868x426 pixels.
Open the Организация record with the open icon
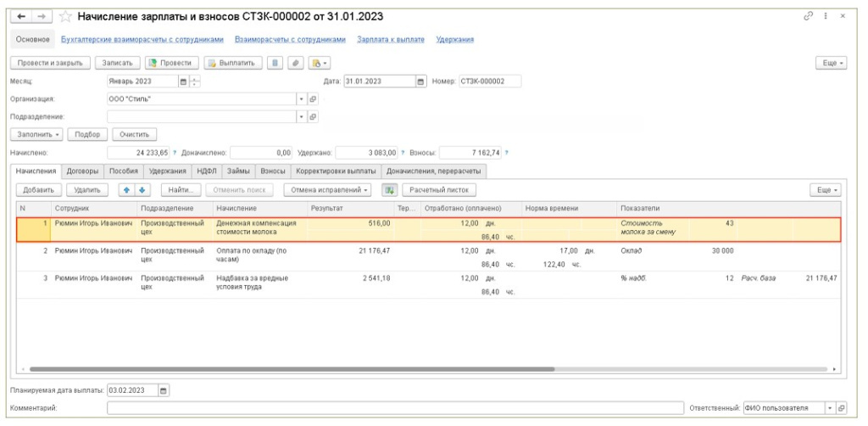pyautogui.click(x=313, y=99)
